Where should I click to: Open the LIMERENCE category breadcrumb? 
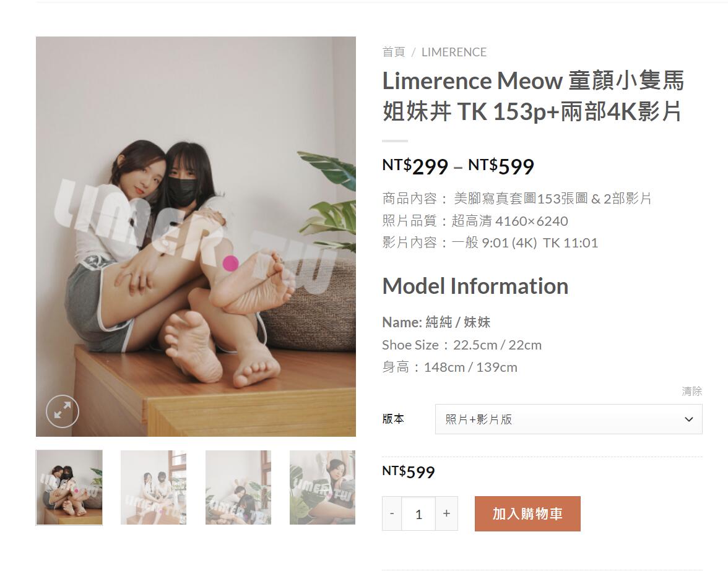[454, 52]
